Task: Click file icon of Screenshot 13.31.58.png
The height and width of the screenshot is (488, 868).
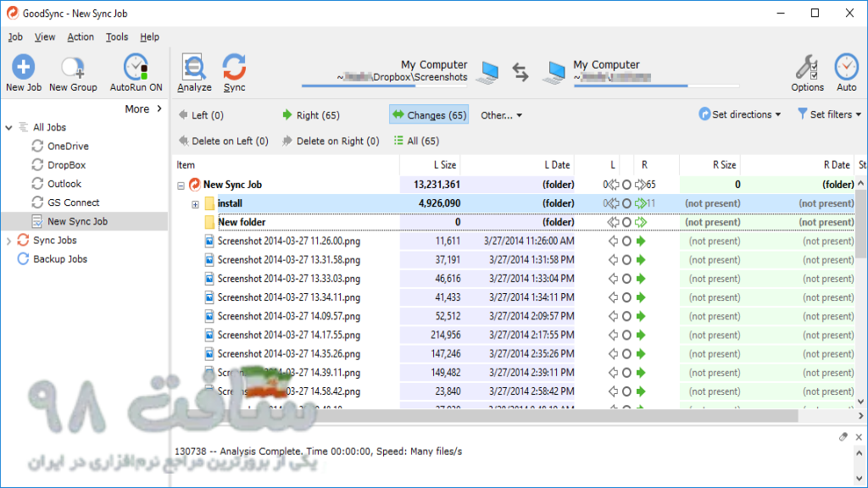Action: [209, 260]
